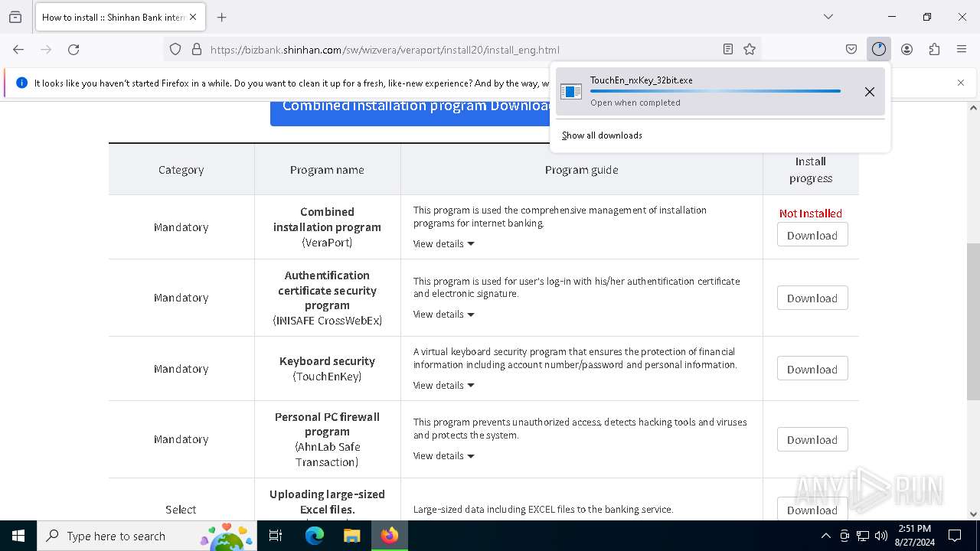
Task: Open the Extensions puzzle icon
Action: point(934,49)
